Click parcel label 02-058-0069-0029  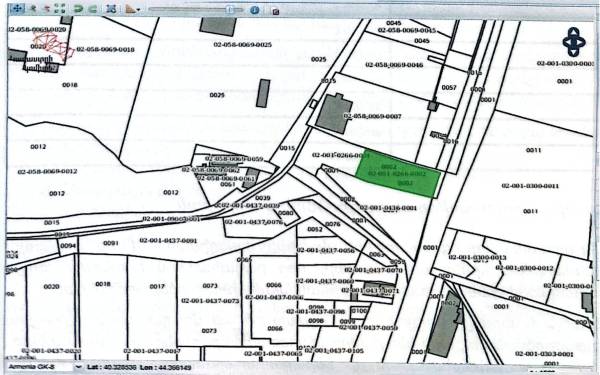click(37, 29)
